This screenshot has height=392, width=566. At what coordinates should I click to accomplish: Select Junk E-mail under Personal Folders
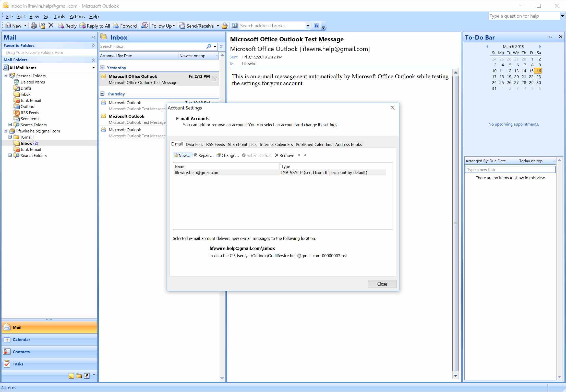click(31, 100)
